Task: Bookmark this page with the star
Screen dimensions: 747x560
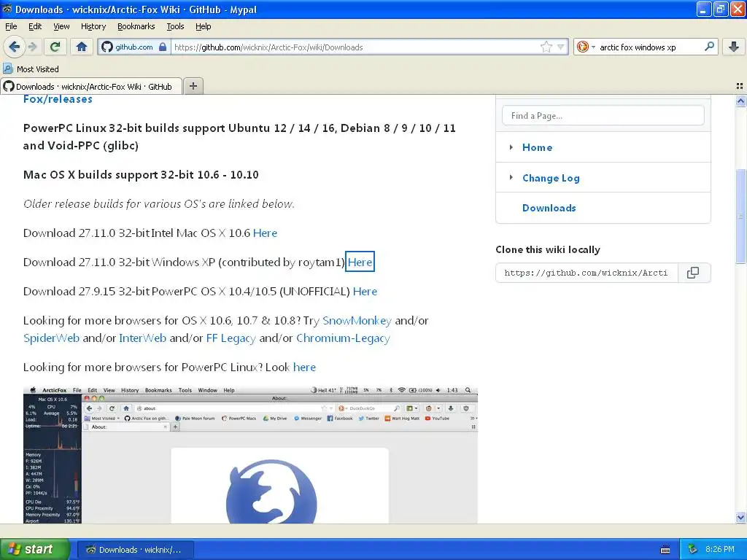Action: click(546, 47)
